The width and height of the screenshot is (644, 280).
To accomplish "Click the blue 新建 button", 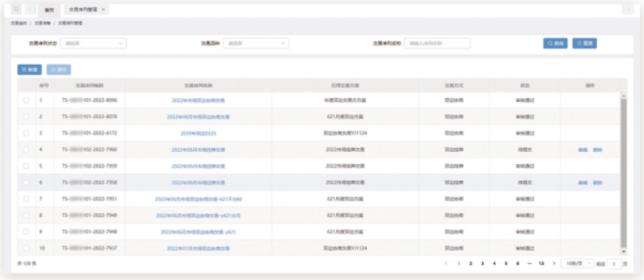I will [x=29, y=69].
